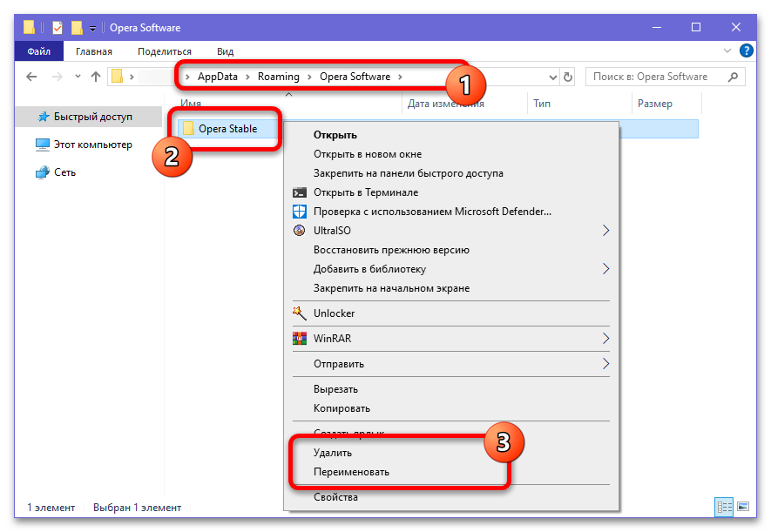Screen dimensions: 771x532
Task: Click the Forward navigation arrow
Action: (x=57, y=77)
